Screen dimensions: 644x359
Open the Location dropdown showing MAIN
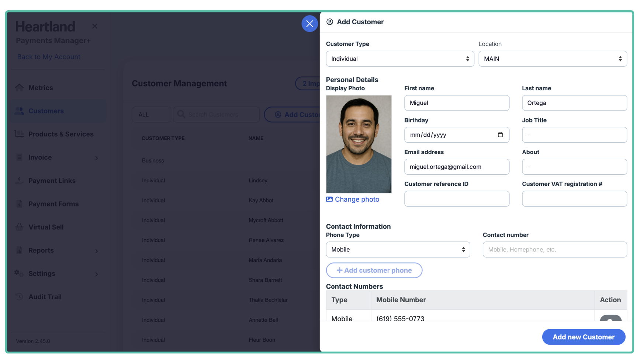[553, 59]
